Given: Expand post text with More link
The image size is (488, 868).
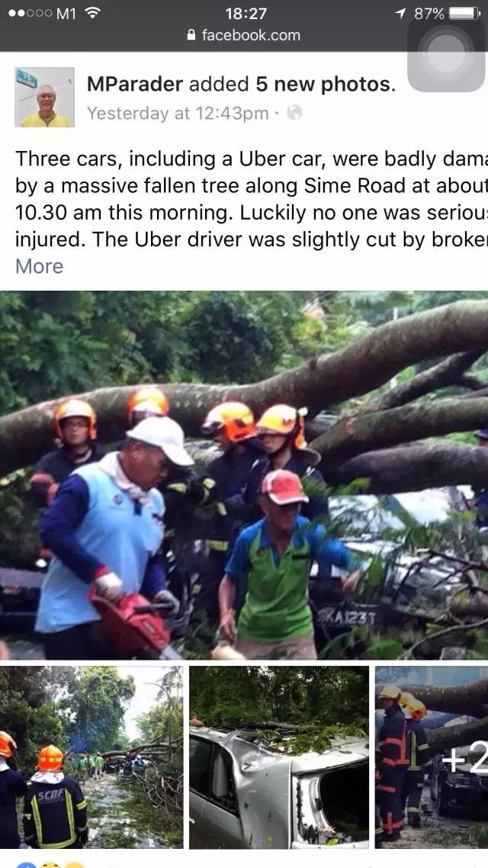Looking at the screenshot, I should [40, 266].
